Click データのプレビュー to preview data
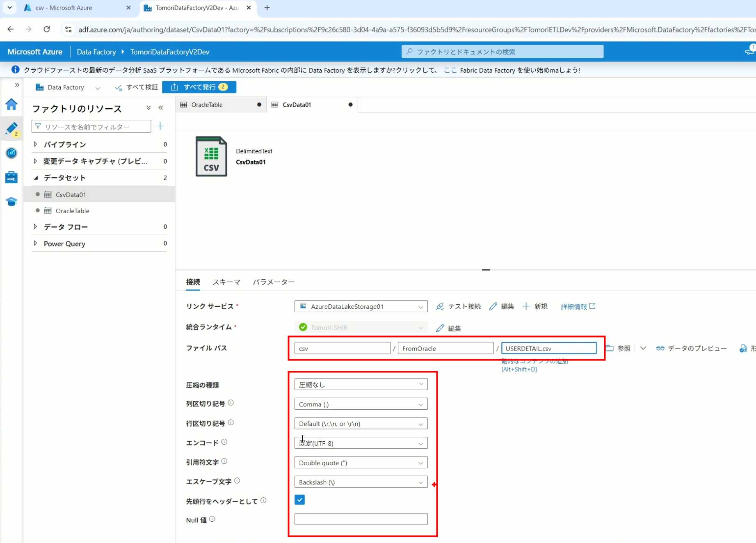Screen dimensions: 756x543 pyautogui.click(x=692, y=348)
